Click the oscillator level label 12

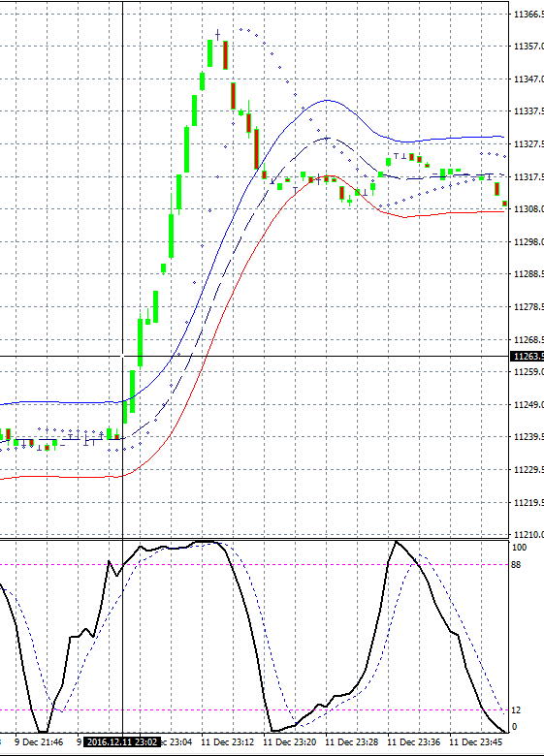(517, 710)
